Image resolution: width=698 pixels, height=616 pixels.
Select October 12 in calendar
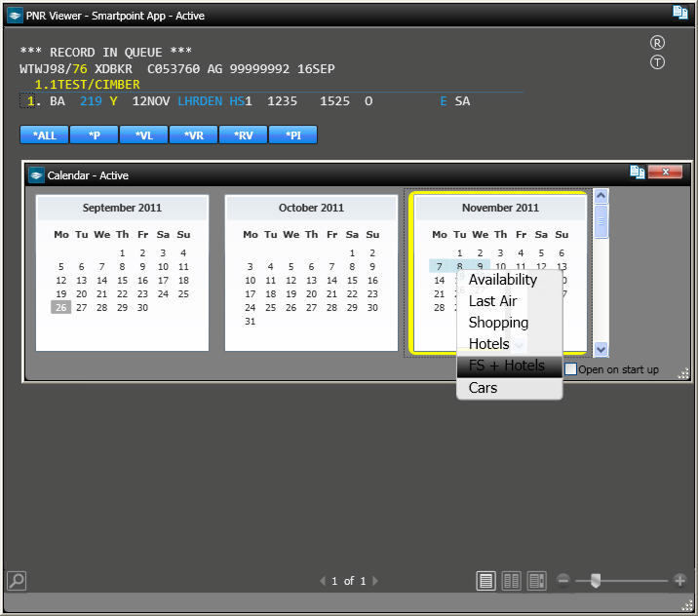point(291,280)
